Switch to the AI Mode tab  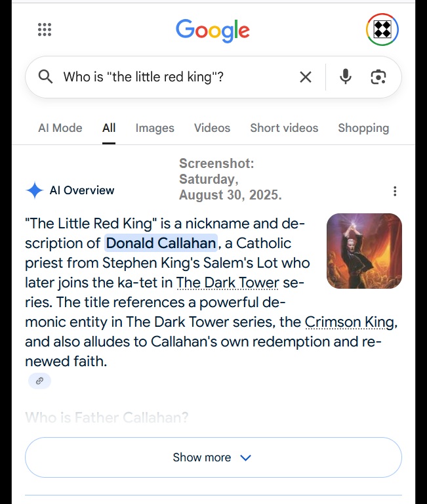(x=60, y=128)
